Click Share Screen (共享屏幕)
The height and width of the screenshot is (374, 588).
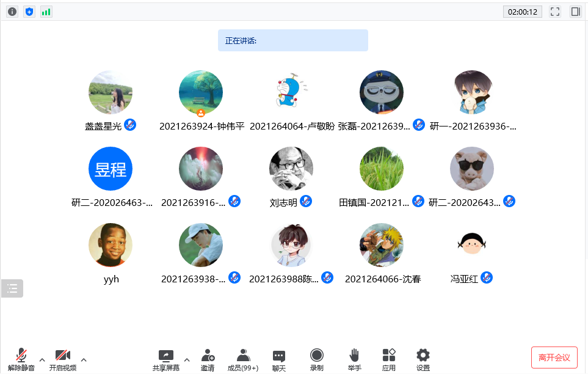[166, 359]
